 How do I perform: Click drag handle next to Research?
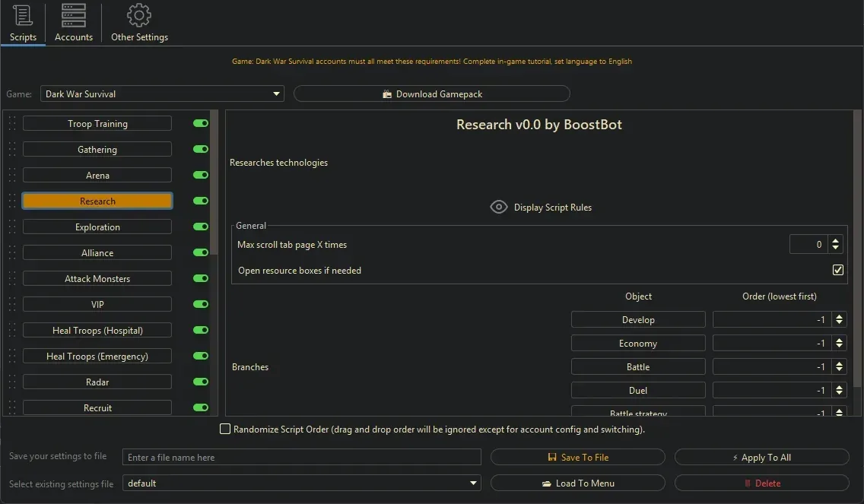[x=12, y=201]
